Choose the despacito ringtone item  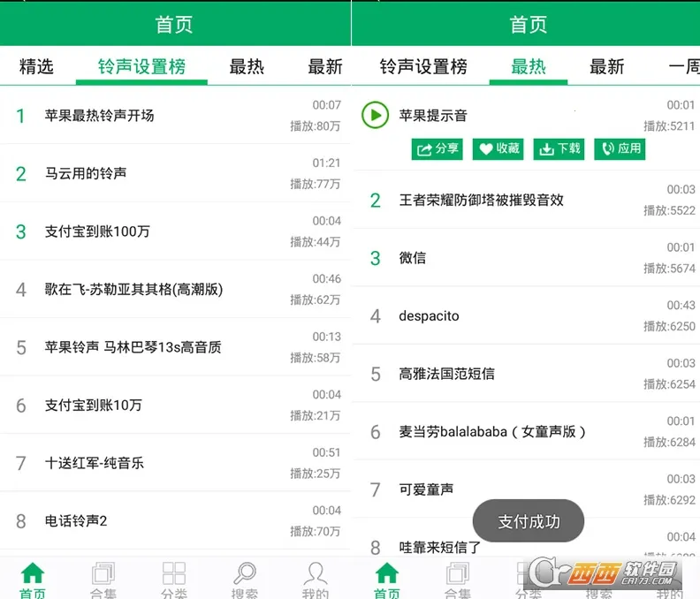pos(429,316)
